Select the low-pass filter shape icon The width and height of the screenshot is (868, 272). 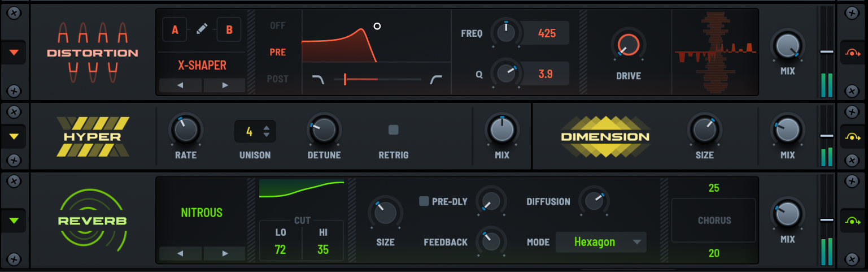[x=319, y=80]
